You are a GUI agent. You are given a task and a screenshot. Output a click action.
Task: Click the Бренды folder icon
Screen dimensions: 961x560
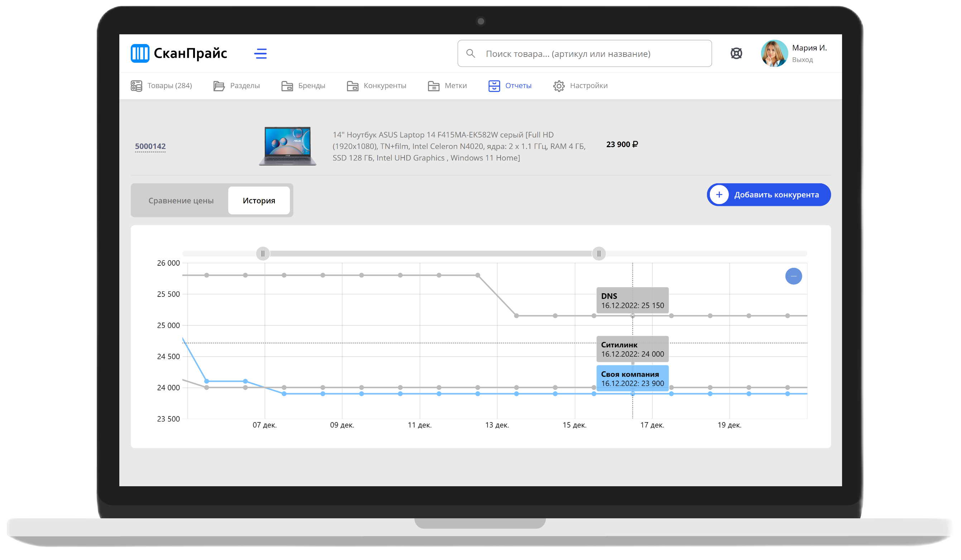coord(287,86)
